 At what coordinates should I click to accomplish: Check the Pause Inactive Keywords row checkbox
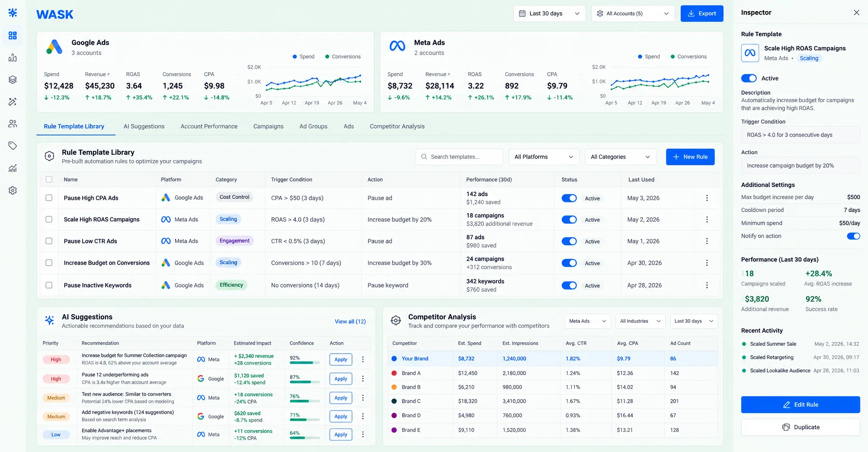pyautogui.click(x=49, y=285)
